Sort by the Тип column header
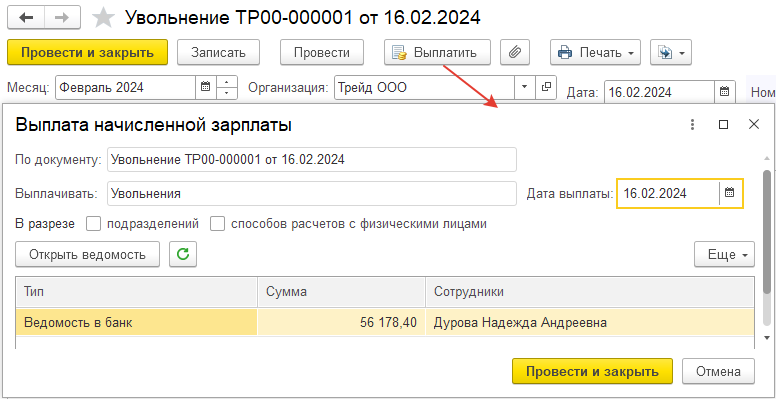776x399 pixels. pos(137,292)
